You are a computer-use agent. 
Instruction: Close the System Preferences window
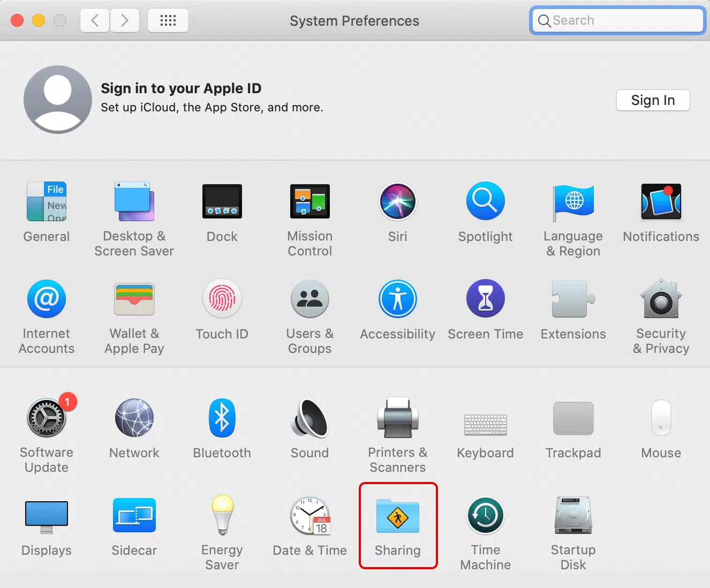(17, 20)
